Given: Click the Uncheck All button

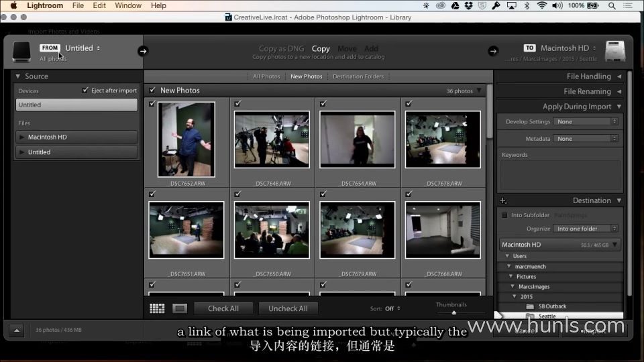Looking at the screenshot, I should pos(288,308).
